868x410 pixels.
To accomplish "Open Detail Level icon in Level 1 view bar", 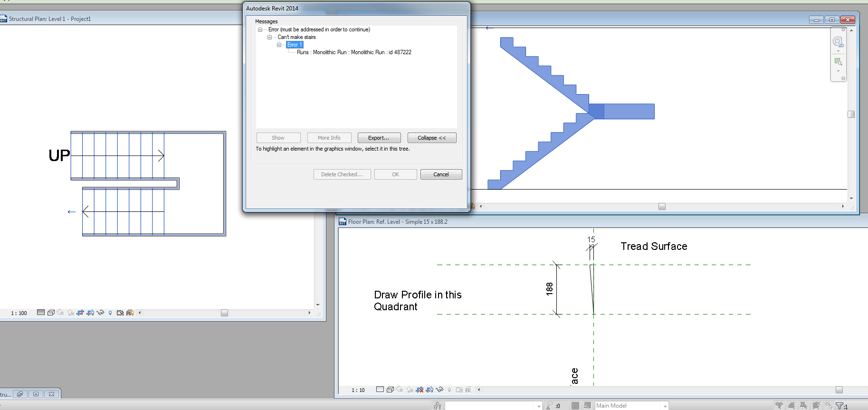I will (41, 313).
